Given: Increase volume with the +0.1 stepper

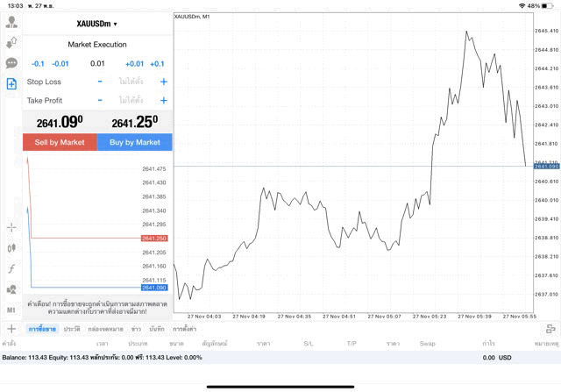Looking at the screenshot, I should click(x=157, y=63).
